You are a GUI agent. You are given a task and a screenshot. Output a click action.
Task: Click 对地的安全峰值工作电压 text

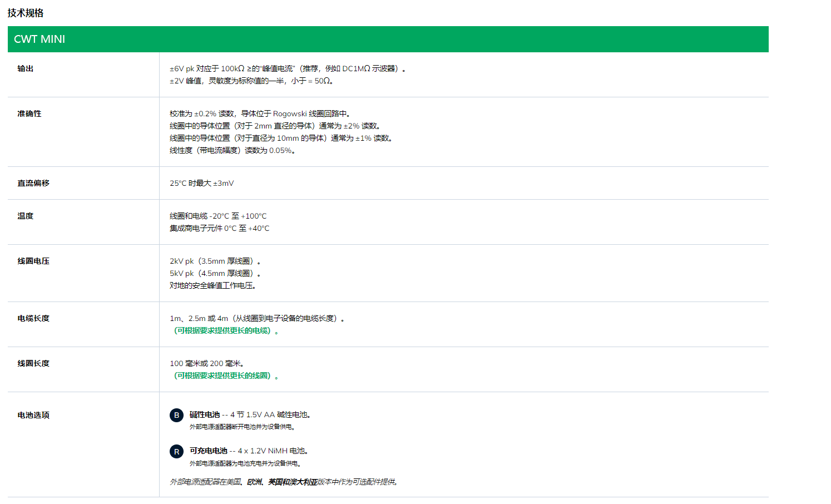coord(213,285)
